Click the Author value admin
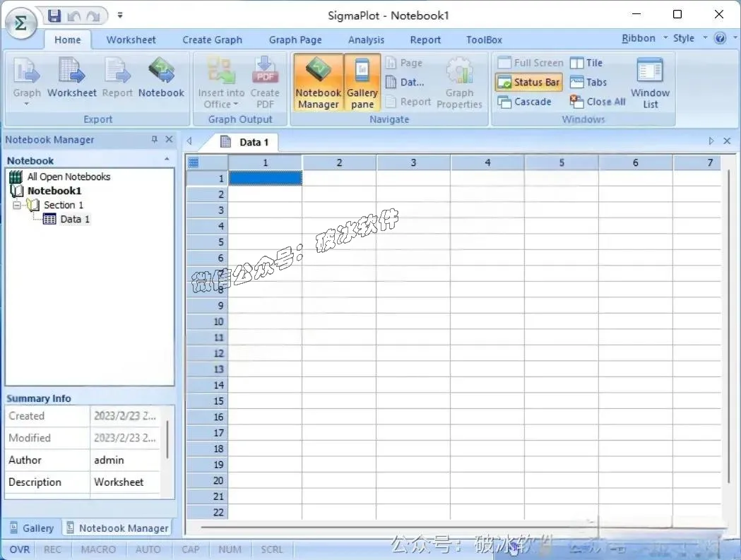 126,460
